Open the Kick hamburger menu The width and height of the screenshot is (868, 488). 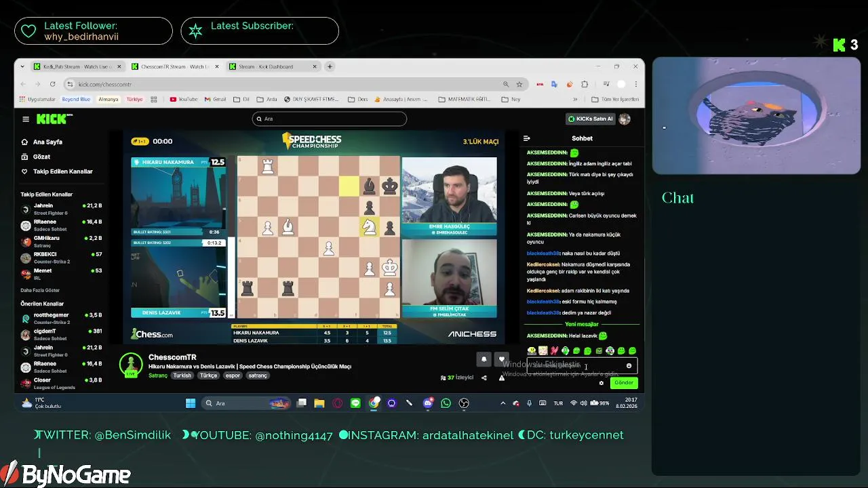point(26,119)
